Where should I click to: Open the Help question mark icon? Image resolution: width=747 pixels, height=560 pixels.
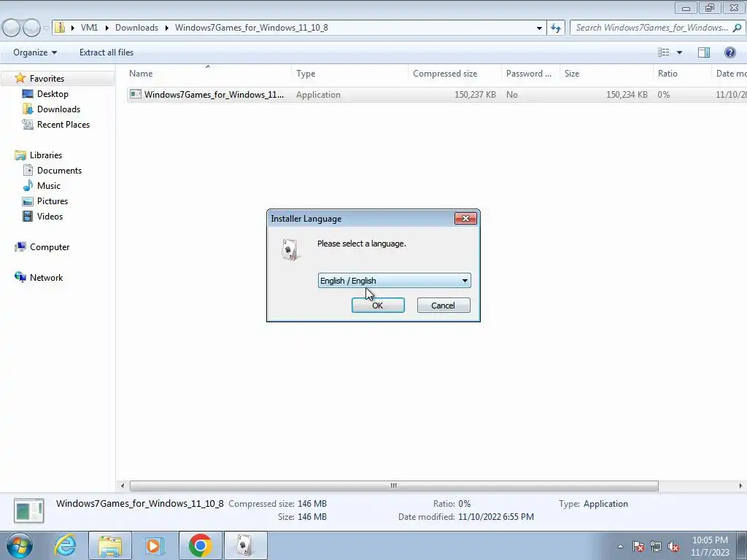click(x=729, y=52)
